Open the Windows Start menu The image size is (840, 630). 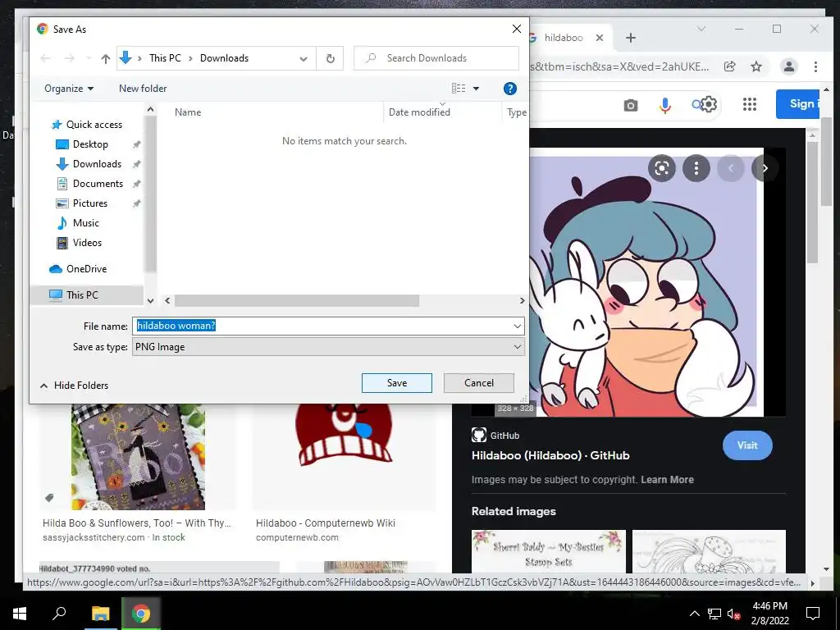[20, 614]
